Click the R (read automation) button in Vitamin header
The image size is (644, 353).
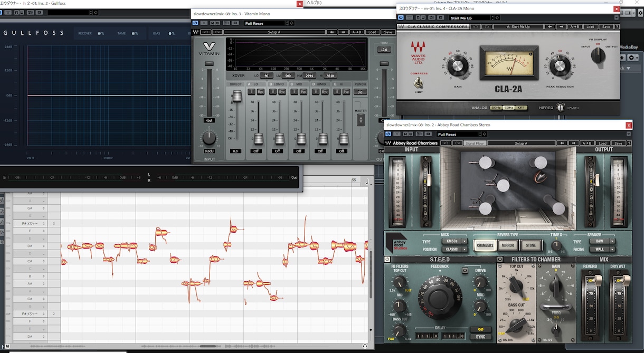(212, 23)
